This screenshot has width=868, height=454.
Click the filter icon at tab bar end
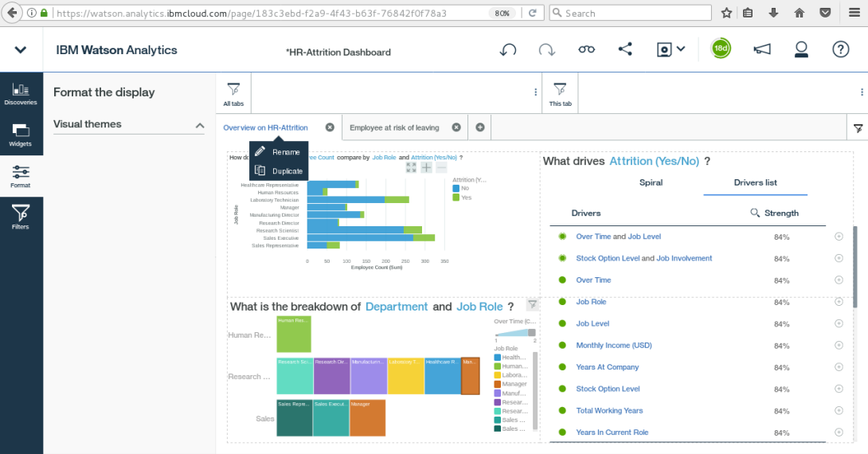858,128
